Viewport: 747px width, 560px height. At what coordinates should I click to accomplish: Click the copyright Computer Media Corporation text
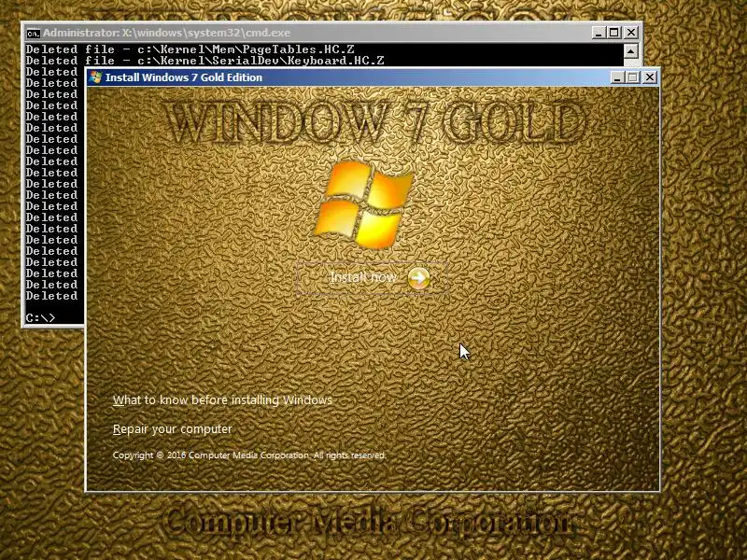click(249, 455)
